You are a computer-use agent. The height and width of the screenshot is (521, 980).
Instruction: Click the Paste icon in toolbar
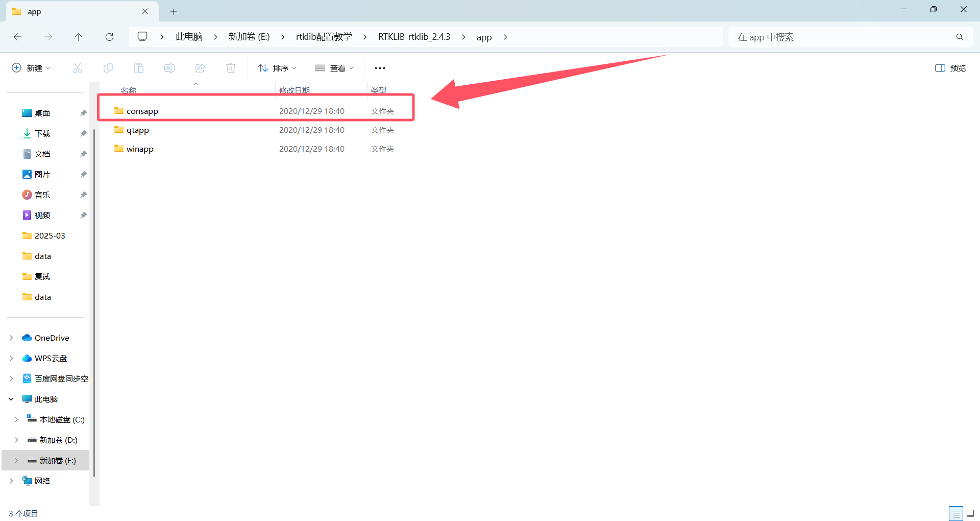pos(138,67)
